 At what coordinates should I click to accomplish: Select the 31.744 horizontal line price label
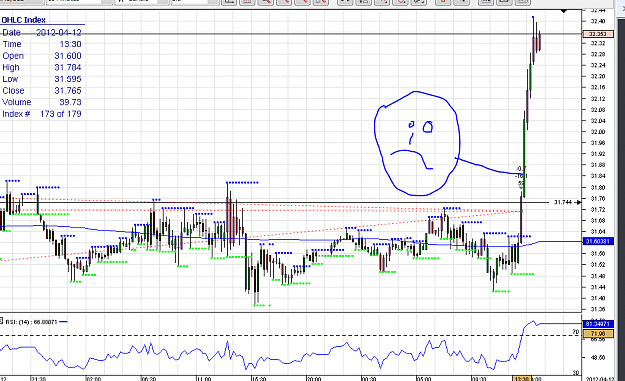(563, 202)
